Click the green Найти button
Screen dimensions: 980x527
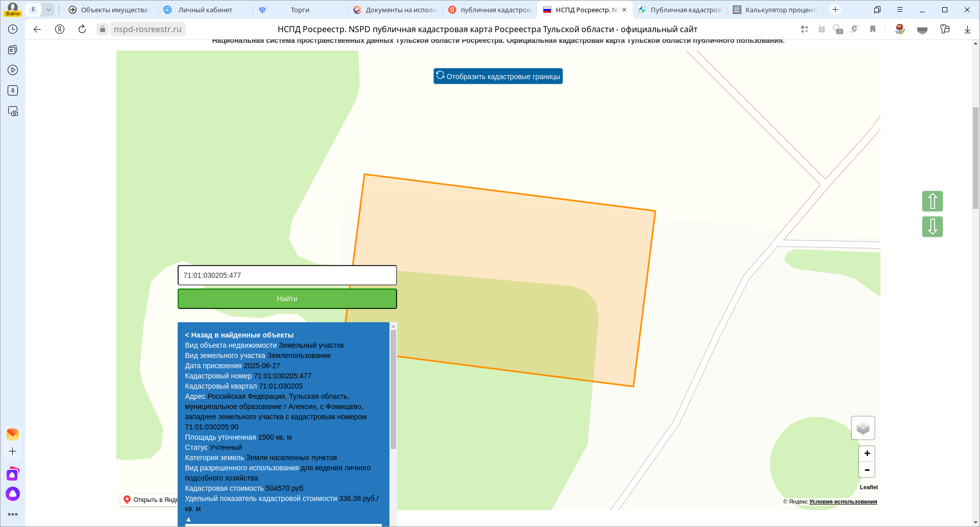point(287,299)
